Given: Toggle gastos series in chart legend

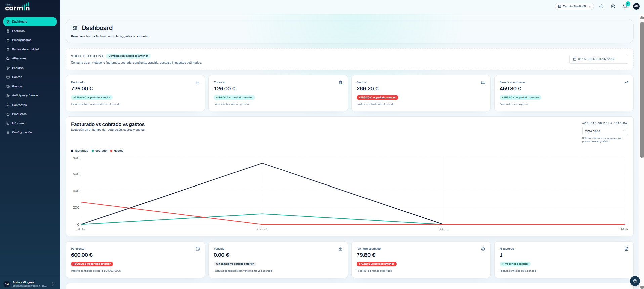Looking at the screenshot, I should [x=117, y=151].
